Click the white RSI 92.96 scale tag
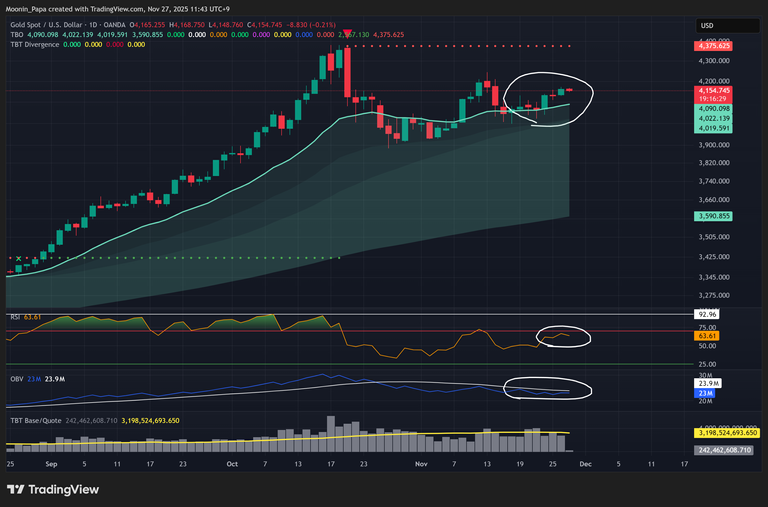Image resolution: width=768 pixels, height=507 pixels. (705, 314)
